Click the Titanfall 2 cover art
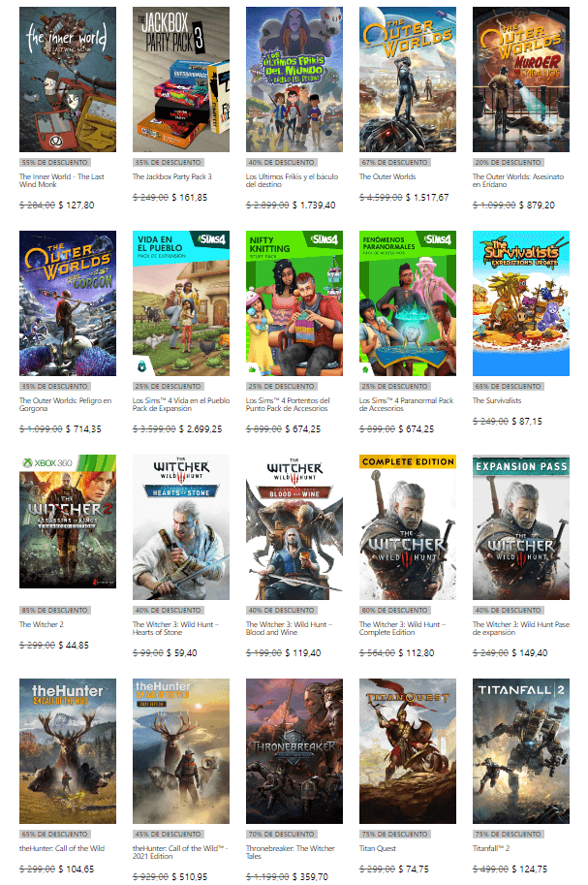 [x=521, y=751]
